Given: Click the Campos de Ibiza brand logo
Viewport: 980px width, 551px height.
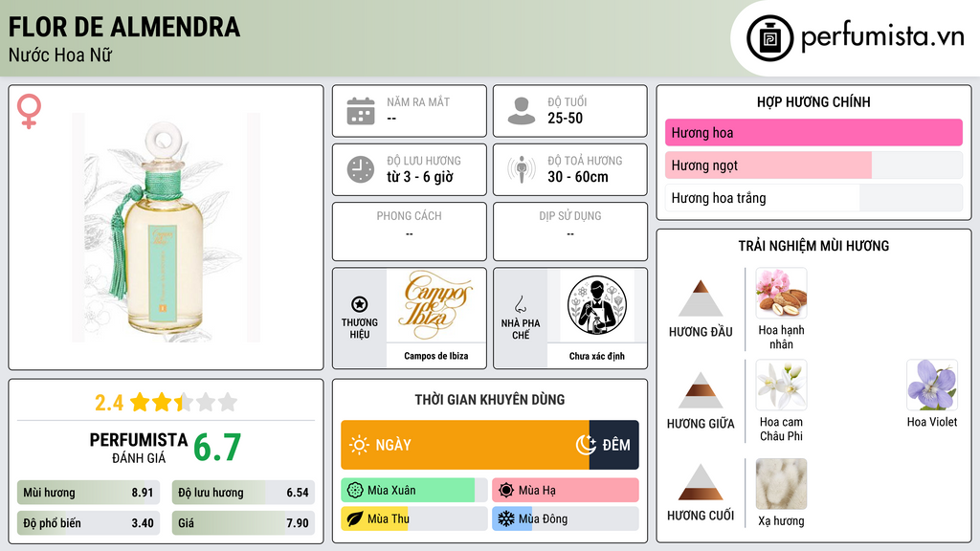Looking at the screenshot, I should [x=436, y=305].
